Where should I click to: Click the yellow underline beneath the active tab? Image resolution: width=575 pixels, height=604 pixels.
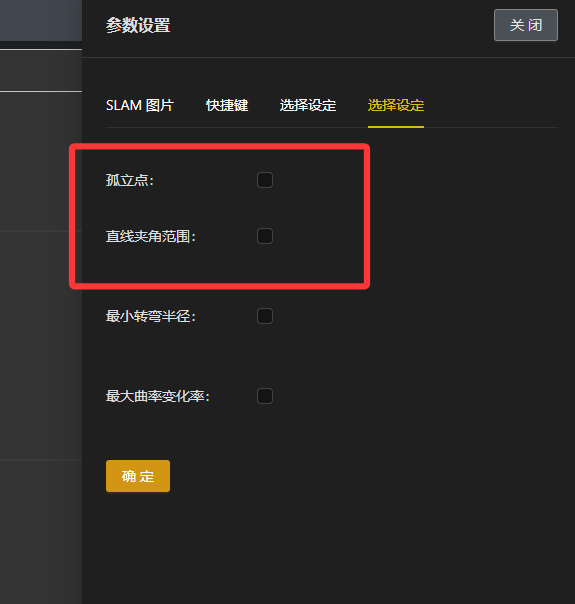click(x=396, y=127)
